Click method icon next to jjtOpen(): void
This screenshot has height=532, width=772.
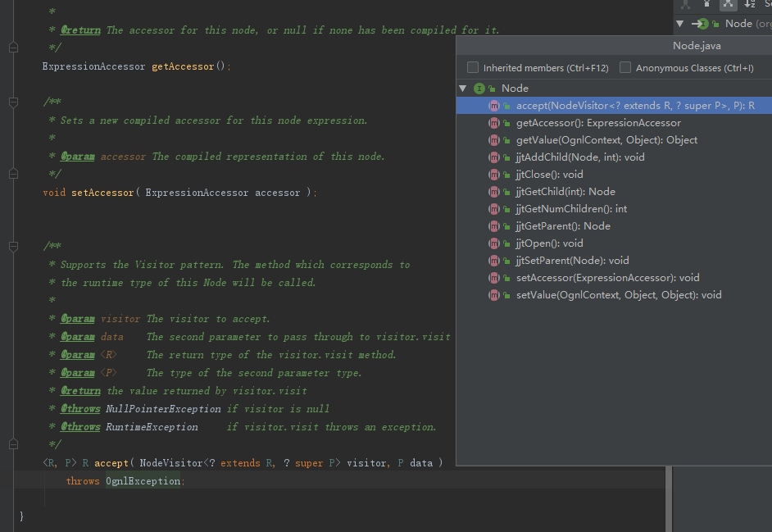pos(494,243)
